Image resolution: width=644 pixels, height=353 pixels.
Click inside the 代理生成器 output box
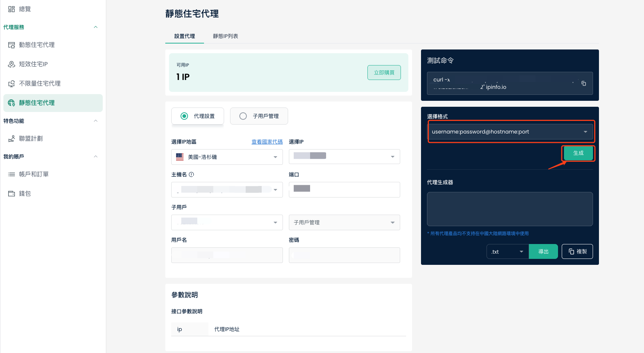click(x=510, y=209)
